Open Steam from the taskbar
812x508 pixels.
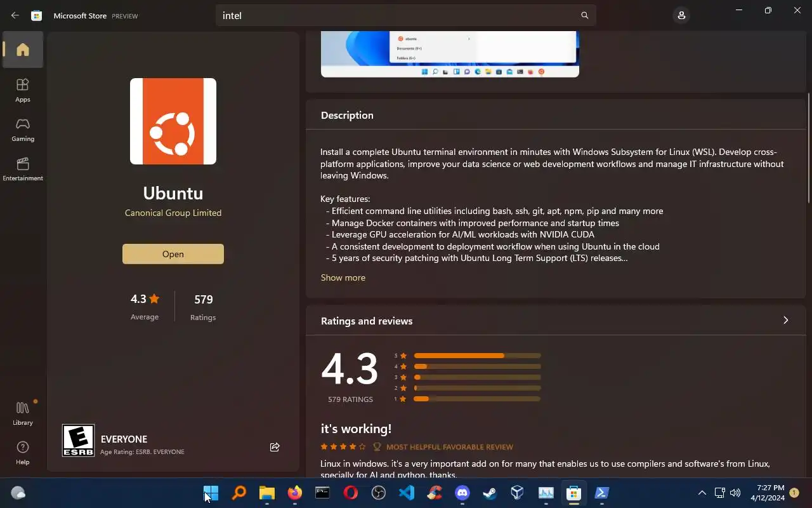click(490, 493)
